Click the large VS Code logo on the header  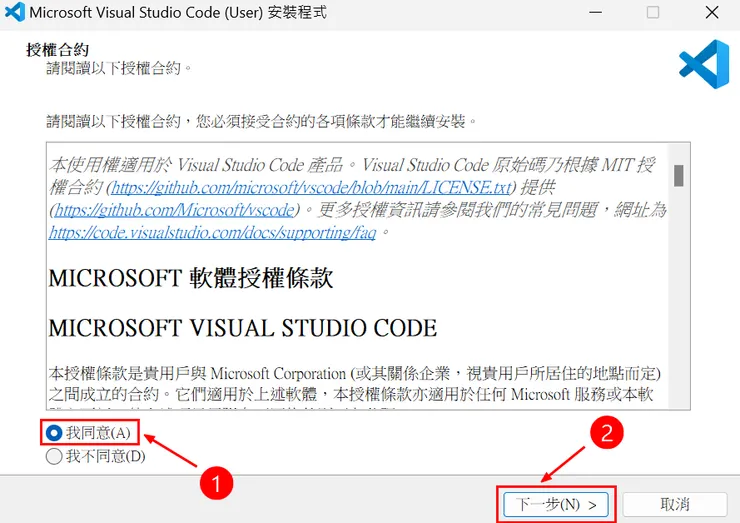tap(704, 64)
